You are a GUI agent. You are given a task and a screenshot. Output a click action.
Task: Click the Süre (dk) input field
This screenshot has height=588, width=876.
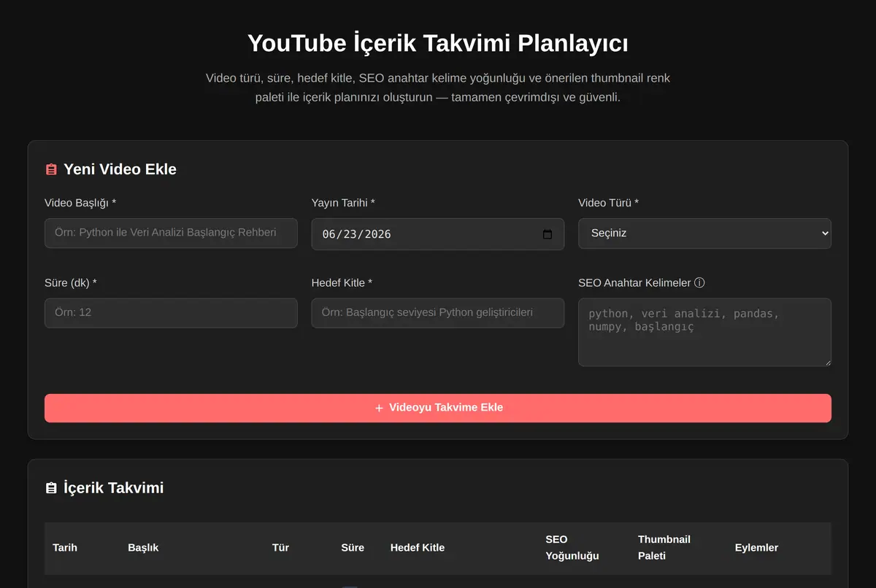[x=171, y=312]
